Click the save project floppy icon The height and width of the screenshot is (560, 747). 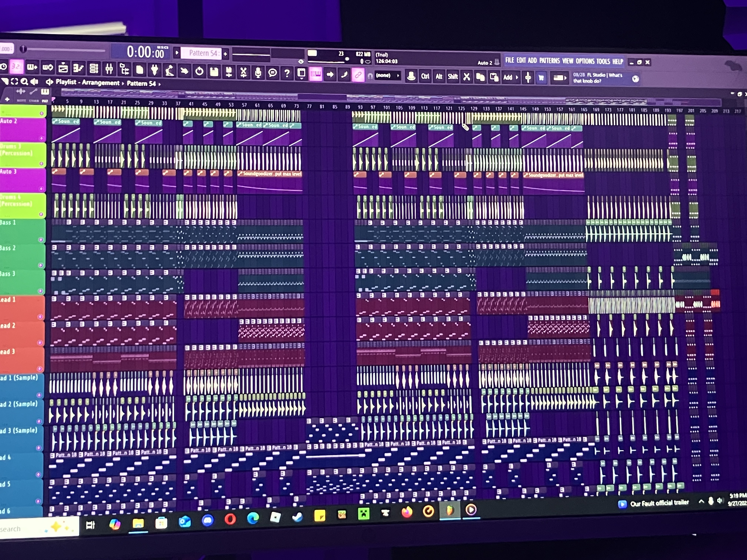(x=214, y=71)
